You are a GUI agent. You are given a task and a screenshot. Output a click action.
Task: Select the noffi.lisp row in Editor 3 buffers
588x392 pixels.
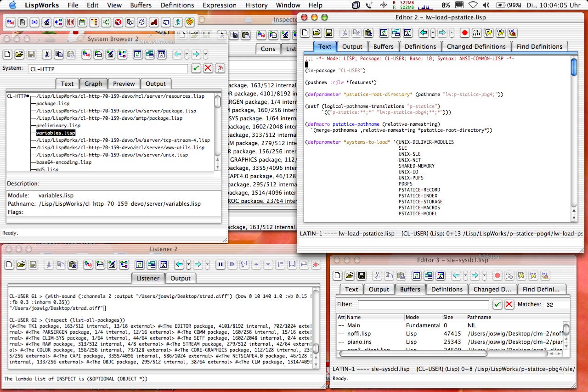(x=450, y=334)
